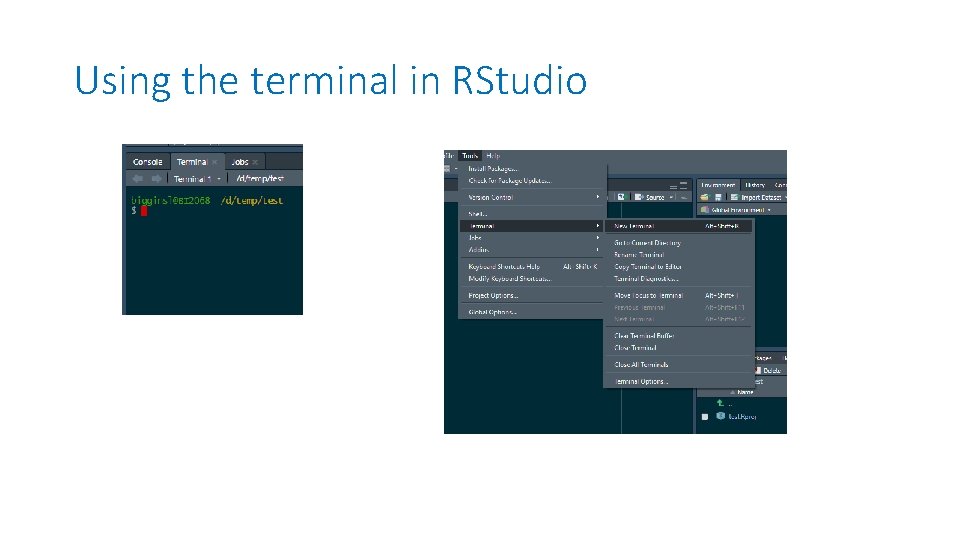Close the Terminal tab with its X
The width and height of the screenshot is (960, 540).
coord(214,162)
